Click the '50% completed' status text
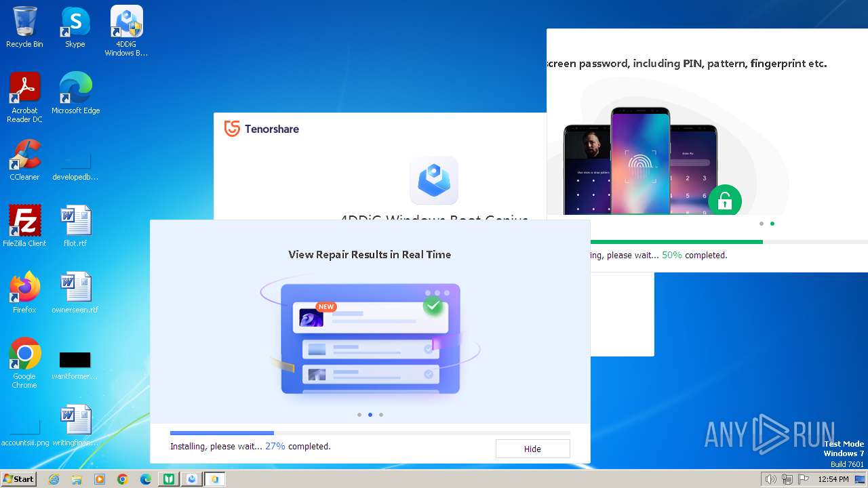The image size is (868, 488). click(694, 256)
